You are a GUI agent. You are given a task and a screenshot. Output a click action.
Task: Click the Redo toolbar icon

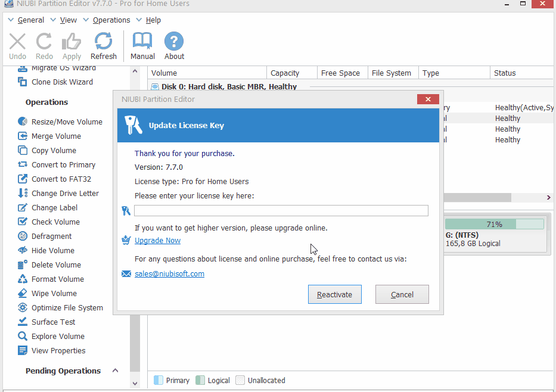click(44, 42)
